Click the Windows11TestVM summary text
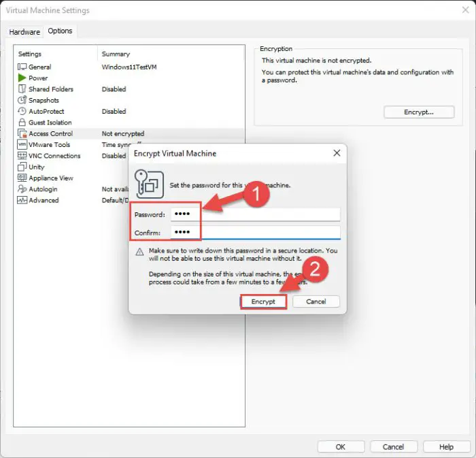Screen dimensions: 476x458 coord(129,67)
